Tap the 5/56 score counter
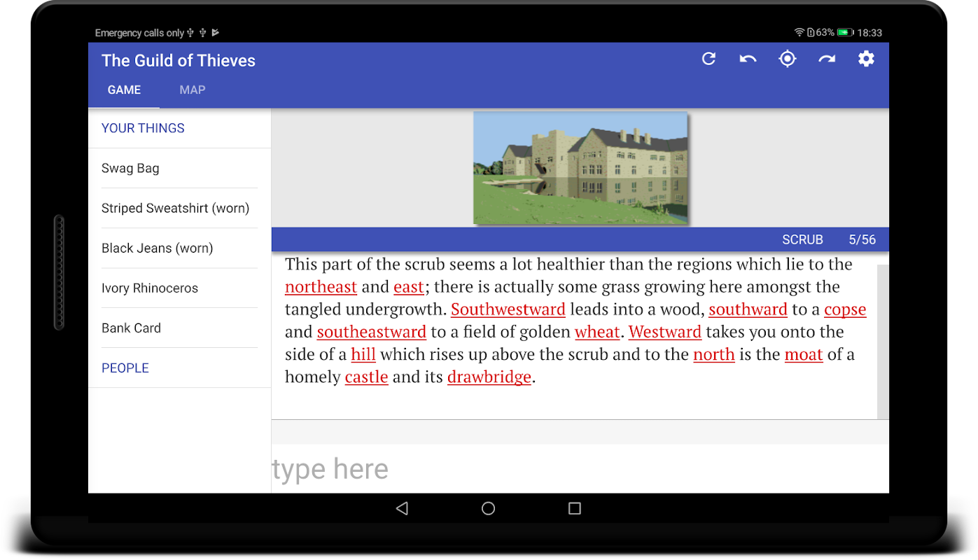Image resolution: width=978 pixels, height=560 pixels. click(x=862, y=239)
